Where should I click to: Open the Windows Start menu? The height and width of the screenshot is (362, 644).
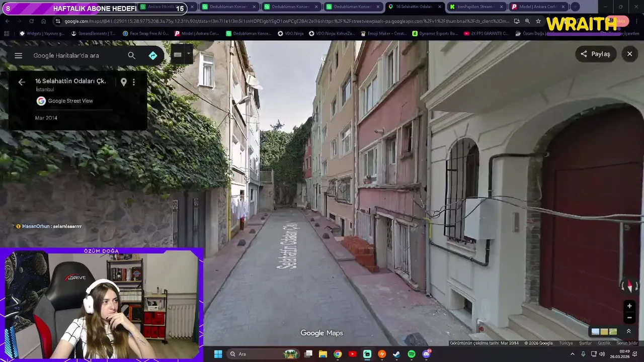218,354
